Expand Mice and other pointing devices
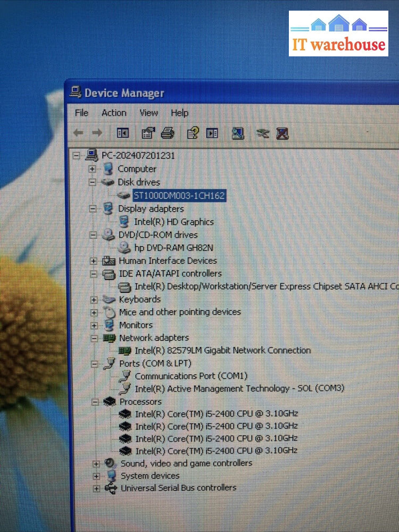Screen dimensions: 399x532 (x=94, y=312)
